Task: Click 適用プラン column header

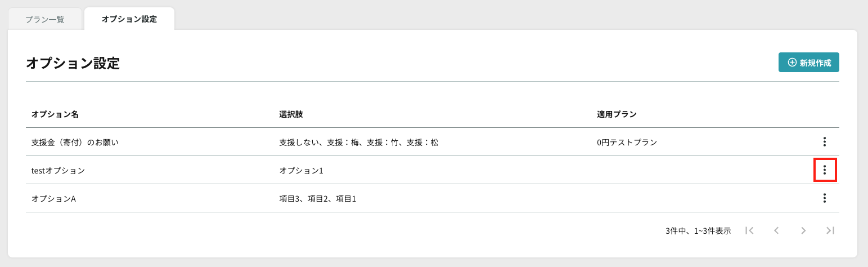Action: point(617,114)
